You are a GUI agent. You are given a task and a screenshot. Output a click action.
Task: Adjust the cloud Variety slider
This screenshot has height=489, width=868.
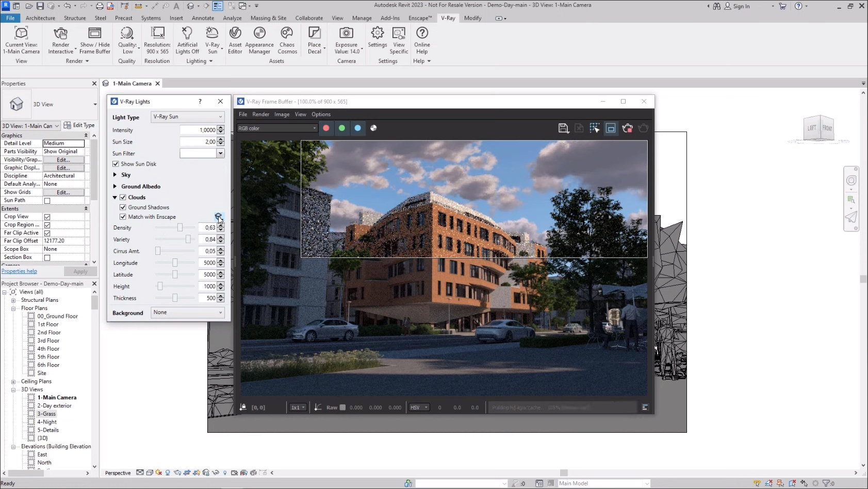(188, 239)
